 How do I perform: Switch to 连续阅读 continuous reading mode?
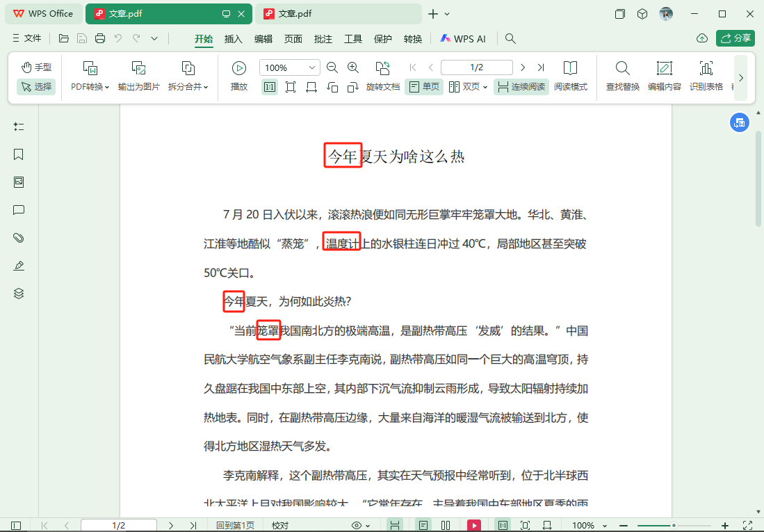point(521,87)
